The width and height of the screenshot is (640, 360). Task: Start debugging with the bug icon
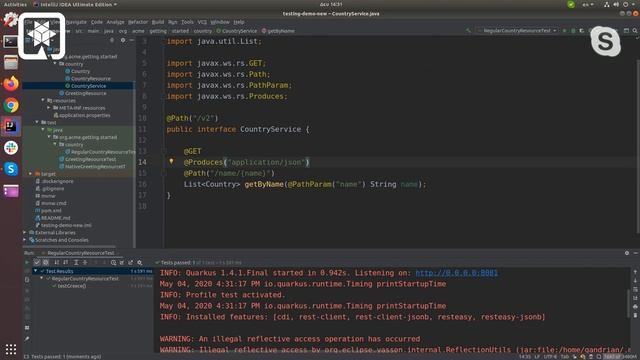(x=573, y=31)
